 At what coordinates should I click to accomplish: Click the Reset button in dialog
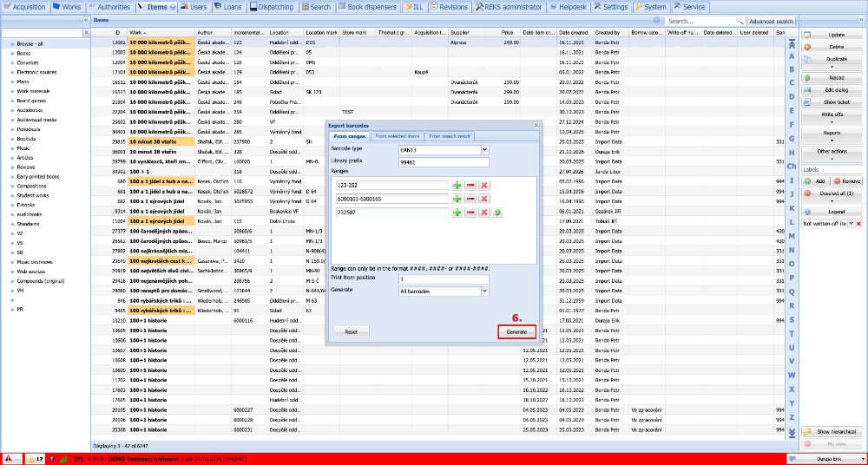point(351,331)
